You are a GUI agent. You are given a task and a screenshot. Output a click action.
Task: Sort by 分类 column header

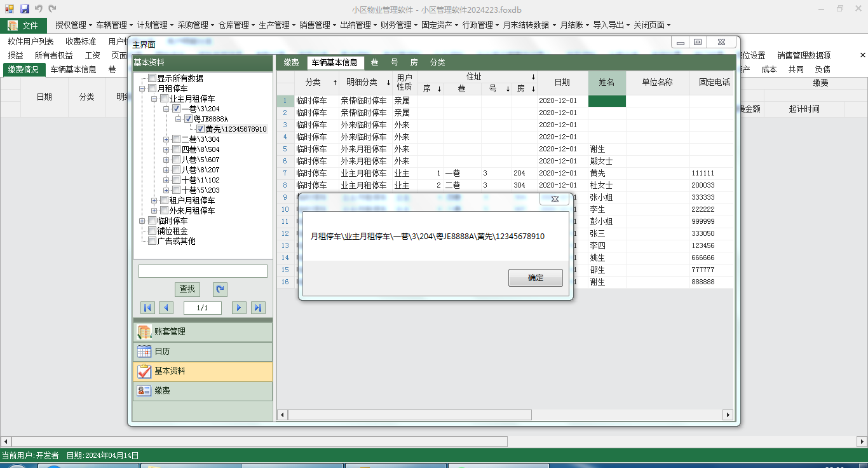[317, 83]
